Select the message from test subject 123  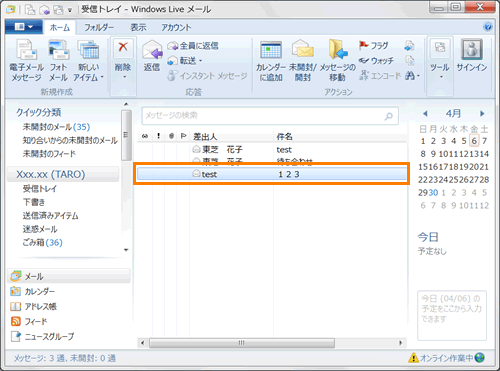(x=272, y=174)
